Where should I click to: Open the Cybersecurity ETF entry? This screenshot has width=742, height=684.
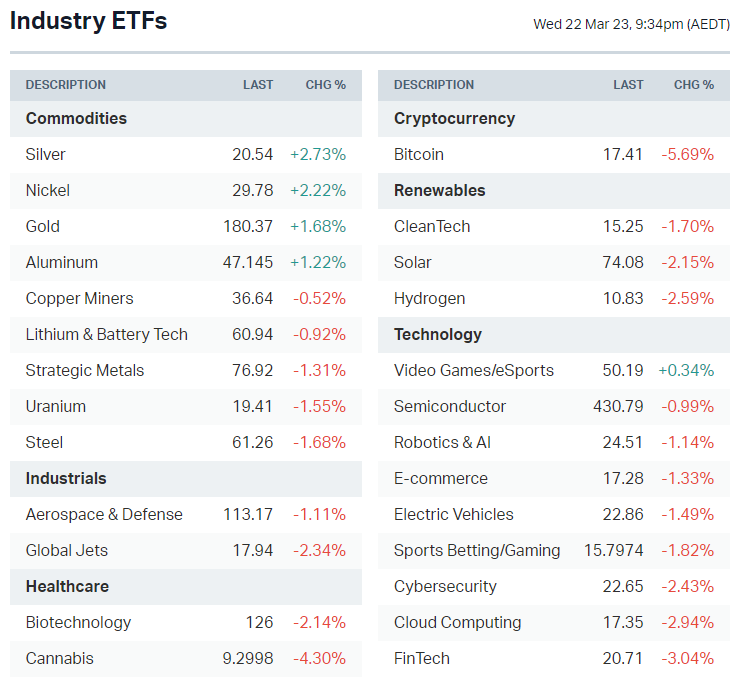(x=445, y=586)
